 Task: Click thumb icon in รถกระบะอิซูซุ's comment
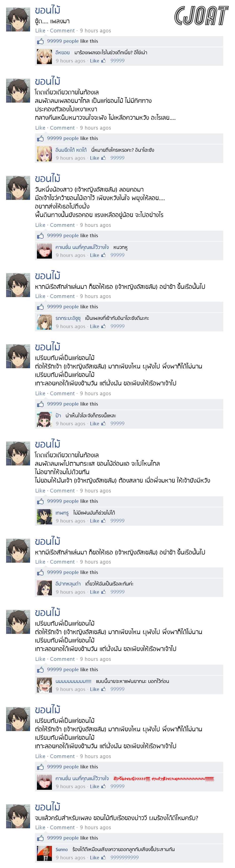click(103, 326)
